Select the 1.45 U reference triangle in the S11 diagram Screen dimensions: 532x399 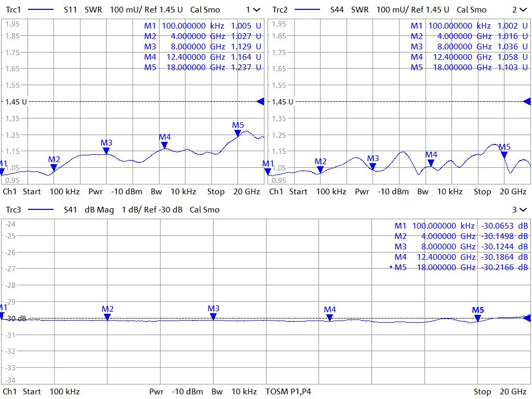coord(260,102)
